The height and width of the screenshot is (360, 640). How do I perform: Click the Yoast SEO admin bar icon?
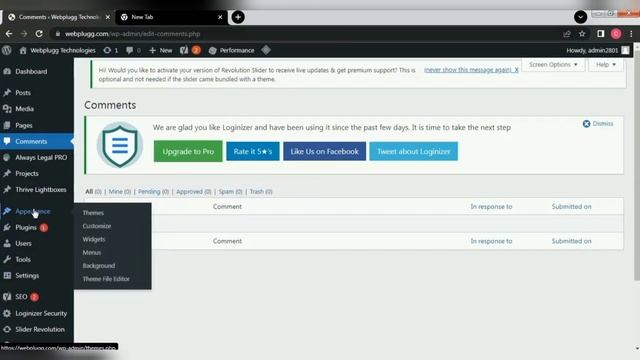click(190, 50)
